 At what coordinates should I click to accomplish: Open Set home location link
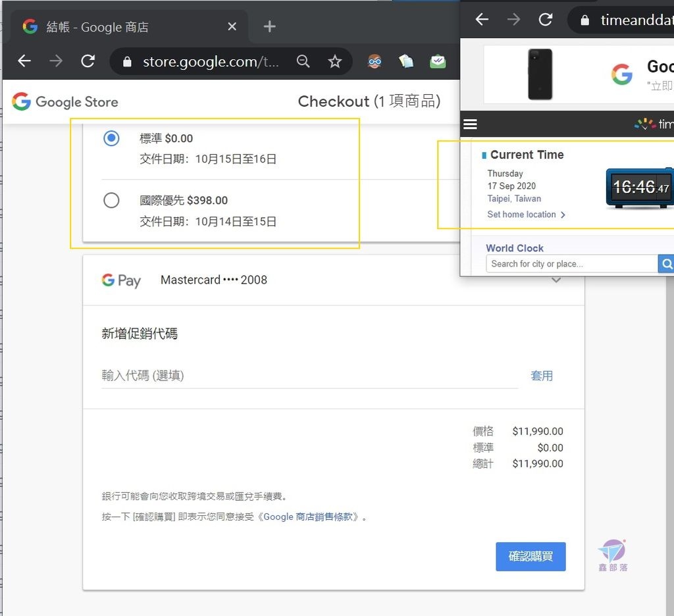point(526,215)
